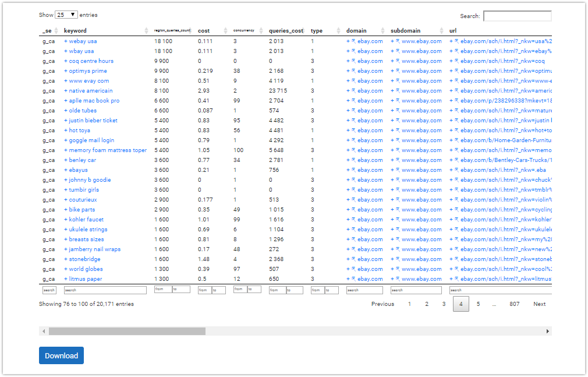588x377 pixels.
Task: Open the ebay.com/p/238296338 url link
Action: [506, 101]
